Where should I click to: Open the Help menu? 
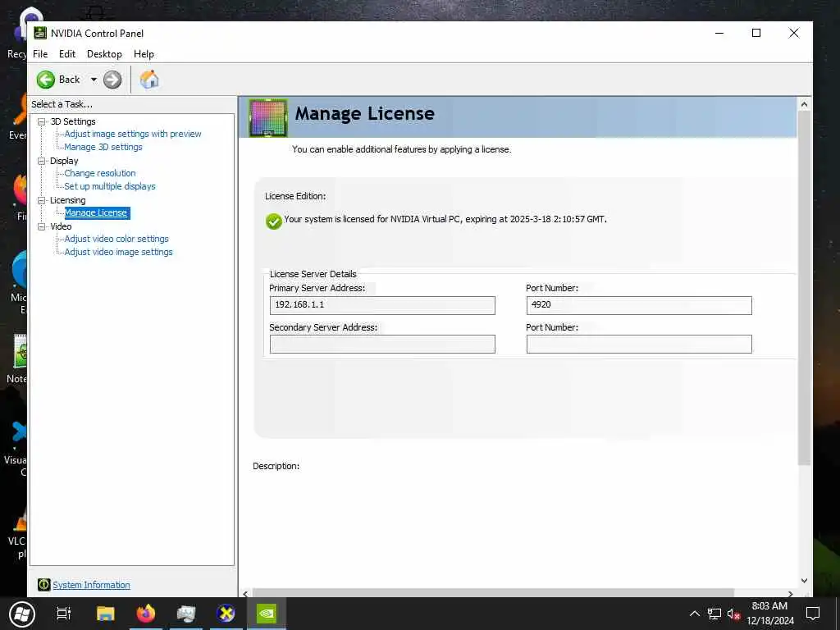(x=144, y=54)
